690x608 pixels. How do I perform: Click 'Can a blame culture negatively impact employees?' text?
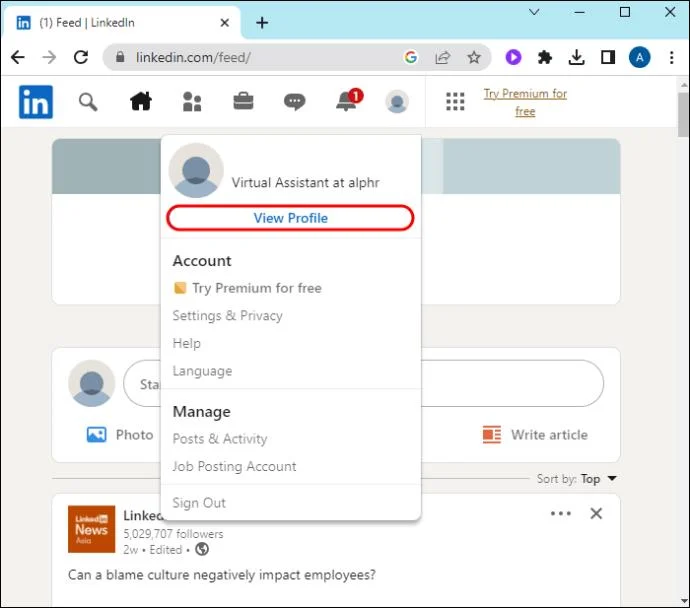(x=222, y=575)
